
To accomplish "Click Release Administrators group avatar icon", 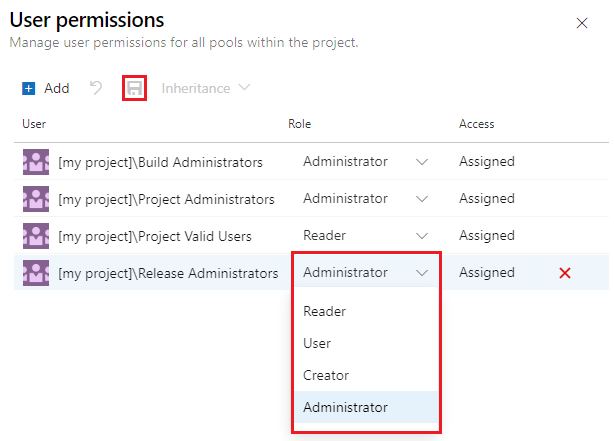I will [36, 273].
